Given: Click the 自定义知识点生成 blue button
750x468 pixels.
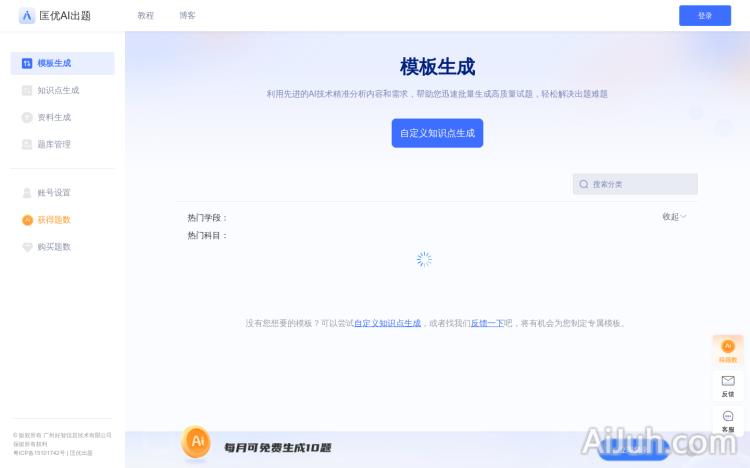Looking at the screenshot, I should click(437, 133).
